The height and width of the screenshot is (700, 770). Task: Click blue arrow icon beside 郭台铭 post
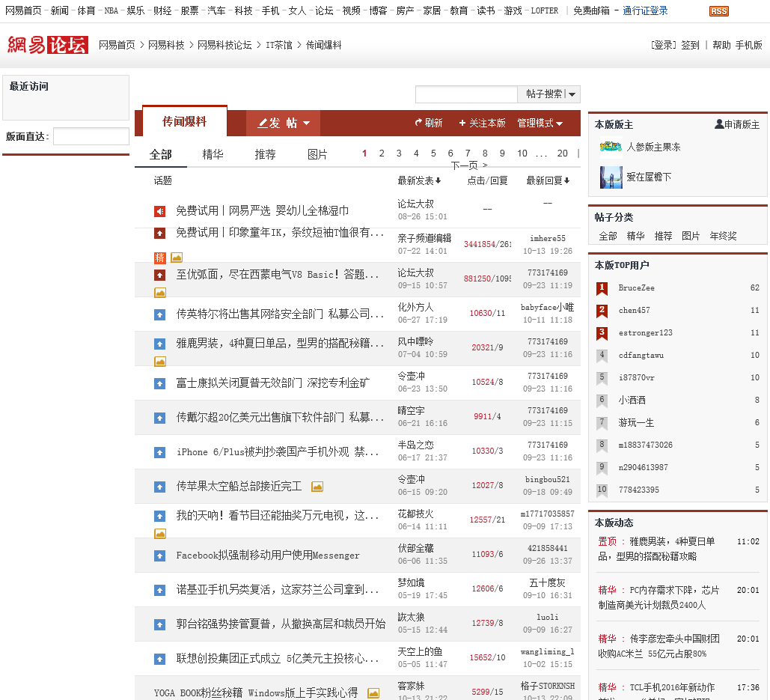pyautogui.click(x=159, y=624)
